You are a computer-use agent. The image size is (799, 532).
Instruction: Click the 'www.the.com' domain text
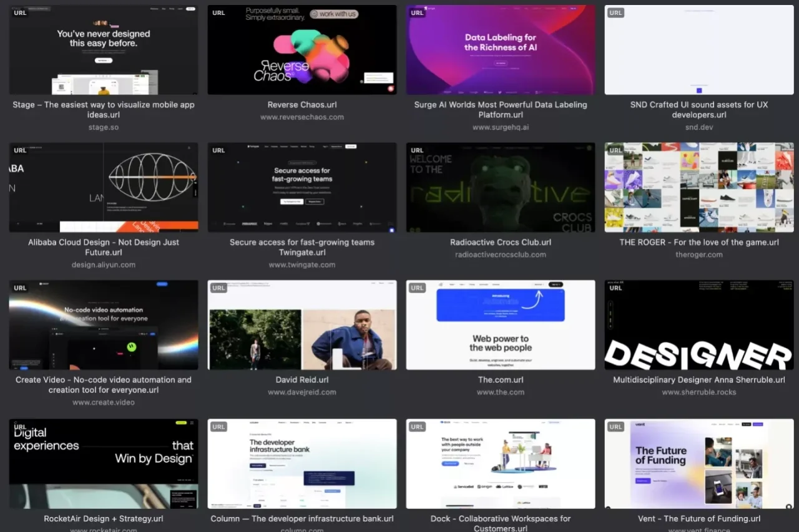[x=501, y=392]
